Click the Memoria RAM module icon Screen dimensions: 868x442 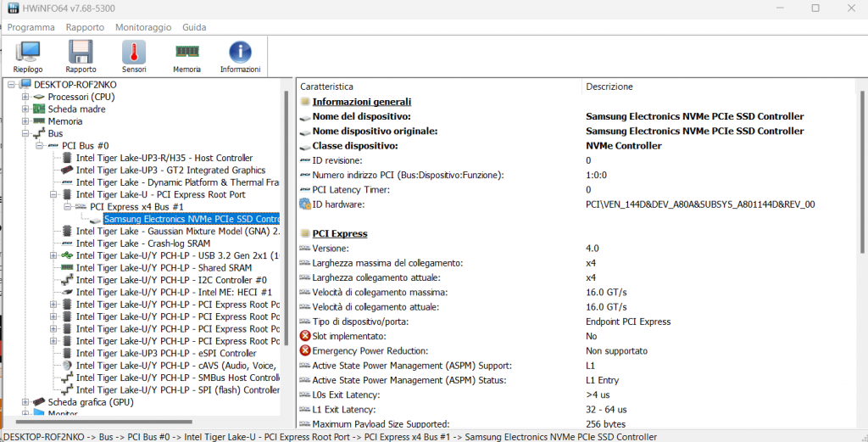[186, 56]
